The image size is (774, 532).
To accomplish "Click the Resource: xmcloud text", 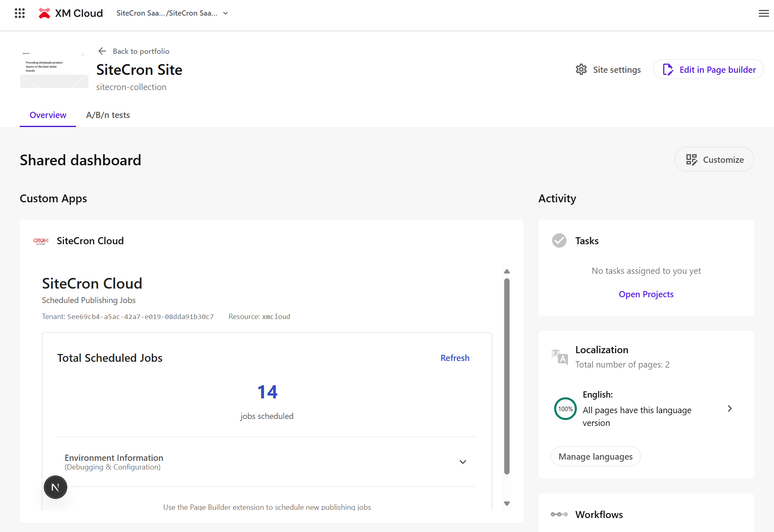I will click(259, 317).
